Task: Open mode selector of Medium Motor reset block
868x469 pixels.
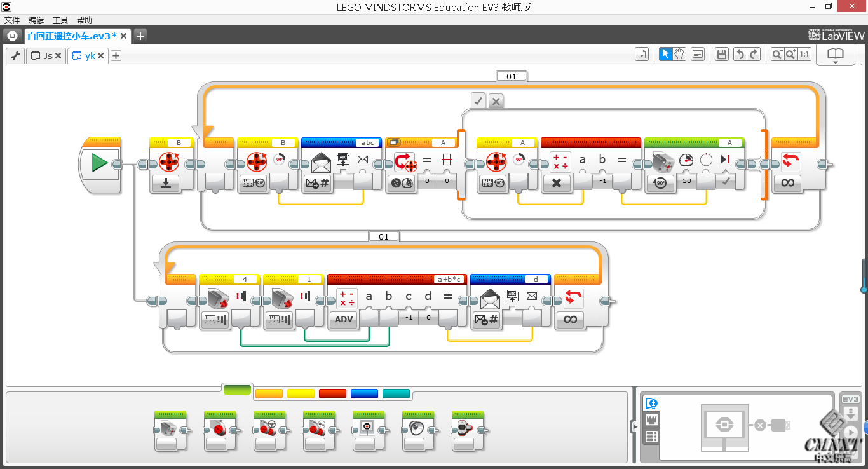Action: click(165, 183)
